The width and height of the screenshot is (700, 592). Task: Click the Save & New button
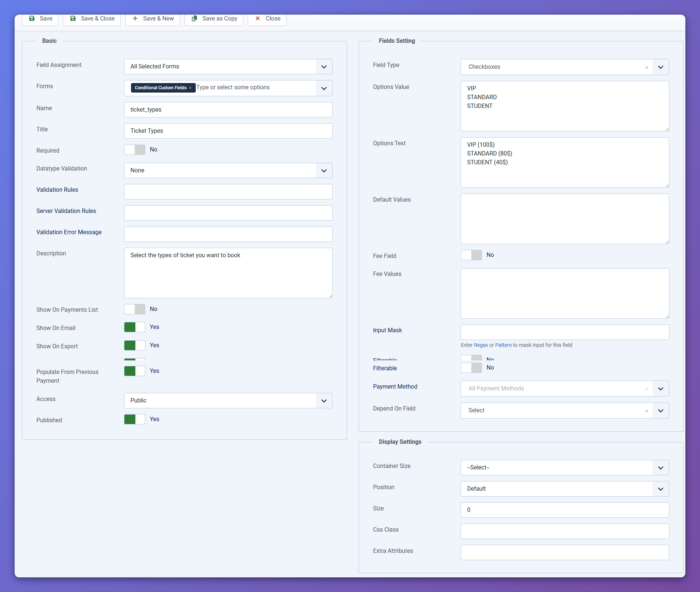tap(153, 19)
